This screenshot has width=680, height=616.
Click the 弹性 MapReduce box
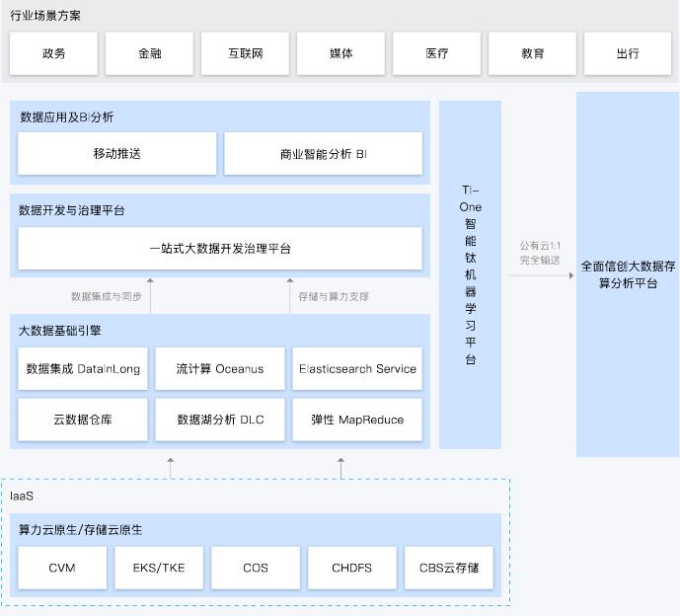tap(357, 420)
